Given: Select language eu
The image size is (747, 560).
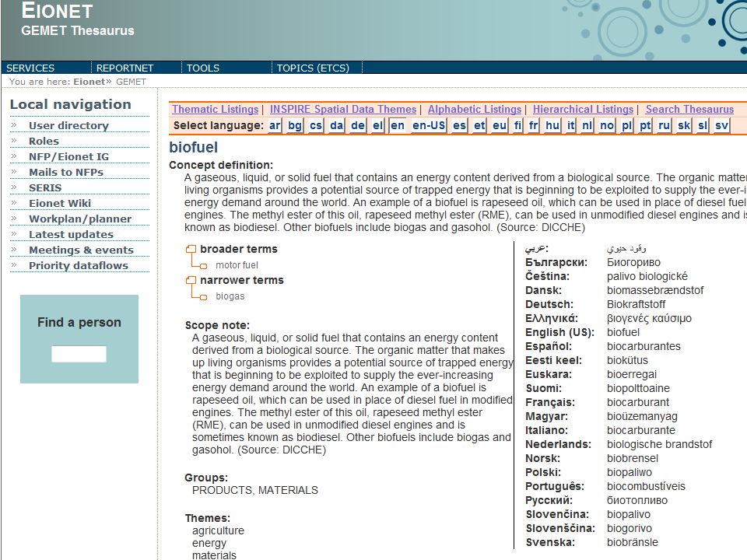Looking at the screenshot, I should tap(500, 126).
